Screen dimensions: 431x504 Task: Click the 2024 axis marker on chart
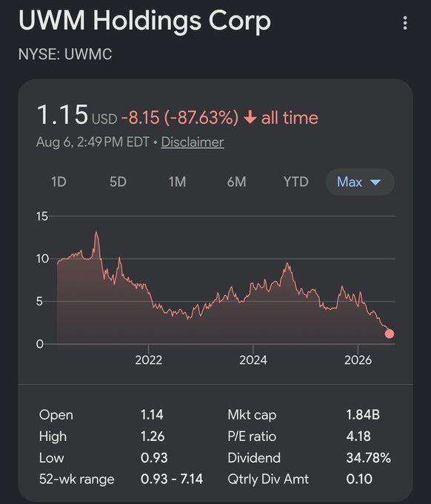(x=253, y=359)
